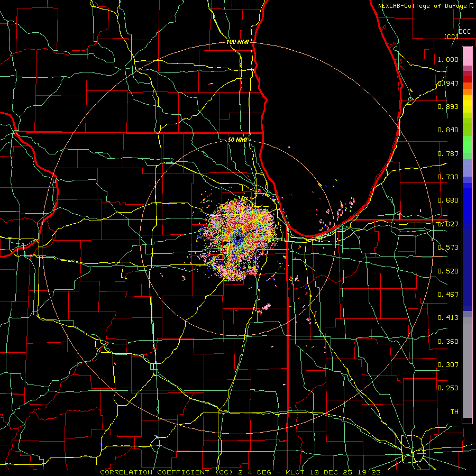Click the TH threshold label on the scale
476x476 pixels.
click(x=454, y=412)
